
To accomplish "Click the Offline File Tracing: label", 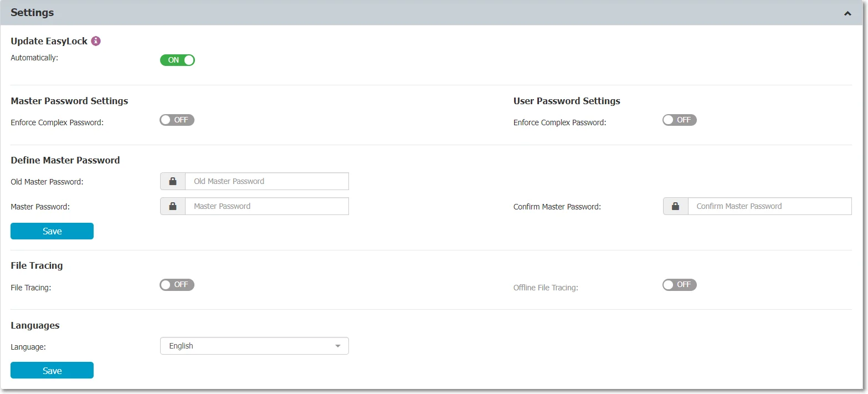I will coord(546,288).
